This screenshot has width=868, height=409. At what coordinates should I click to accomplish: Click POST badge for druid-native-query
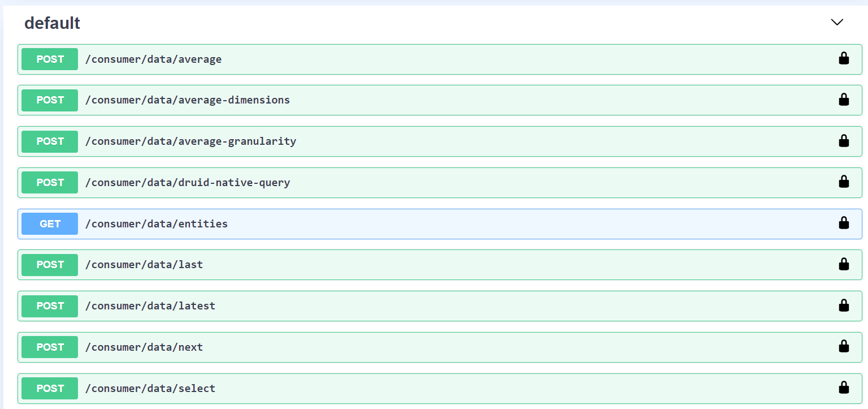tap(50, 183)
